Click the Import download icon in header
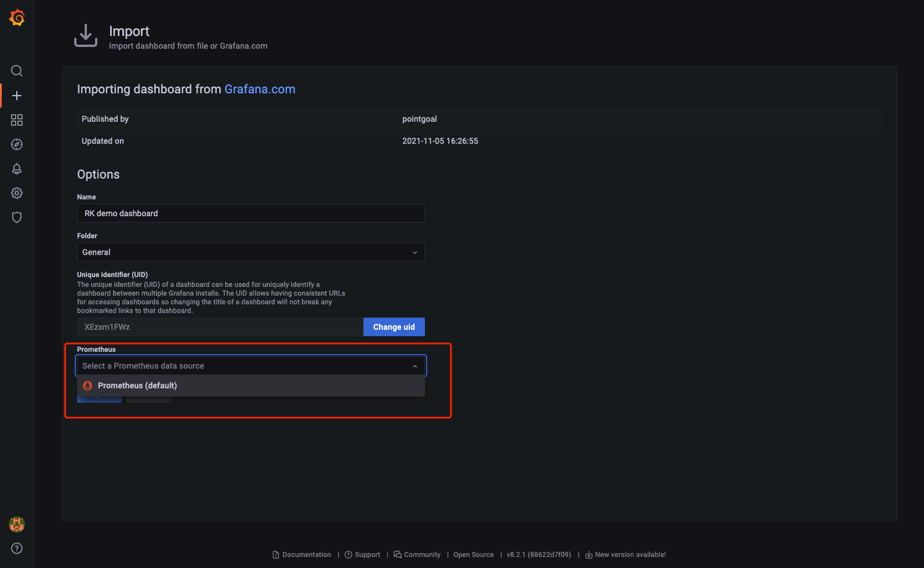This screenshot has width=924, height=568. 86,36
